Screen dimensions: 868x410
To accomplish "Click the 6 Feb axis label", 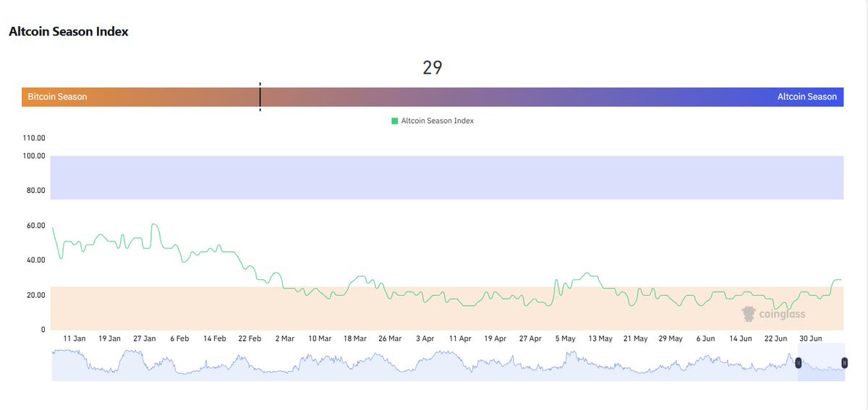I will [179, 338].
